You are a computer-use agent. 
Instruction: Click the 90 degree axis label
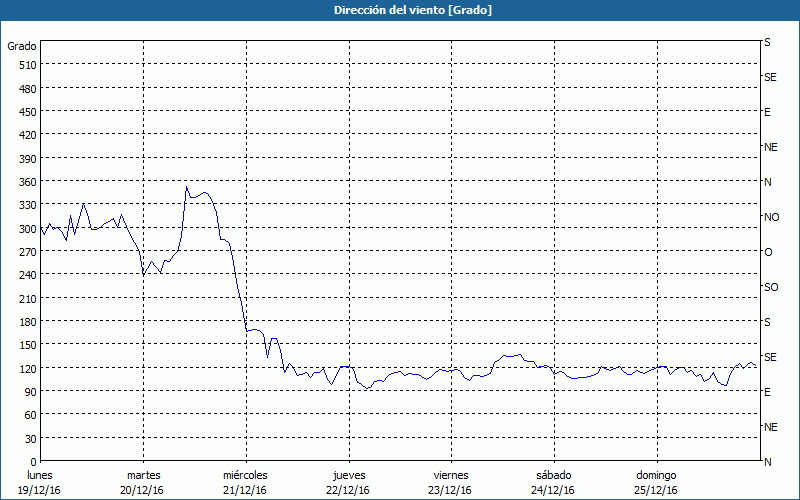coord(25,392)
